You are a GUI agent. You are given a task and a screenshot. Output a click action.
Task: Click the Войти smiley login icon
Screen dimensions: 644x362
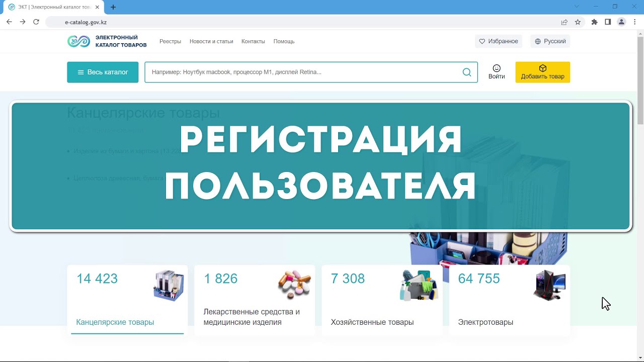497,68
